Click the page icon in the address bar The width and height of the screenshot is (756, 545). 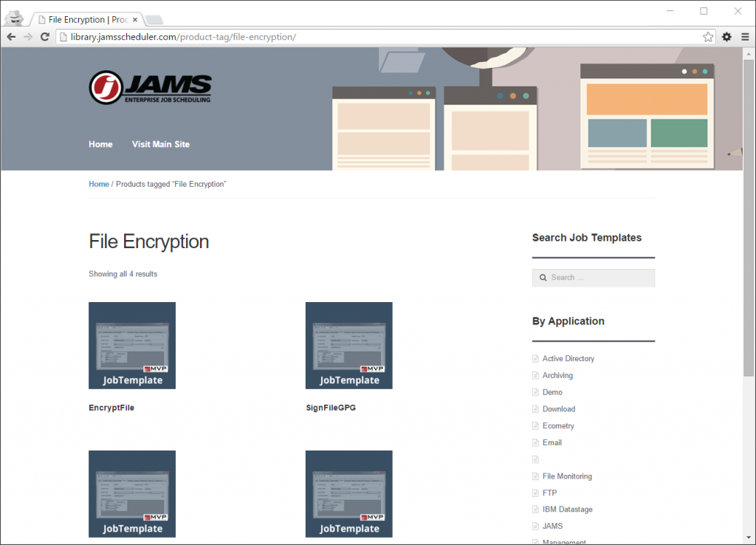pyautogui.click(x=63, y=35)
